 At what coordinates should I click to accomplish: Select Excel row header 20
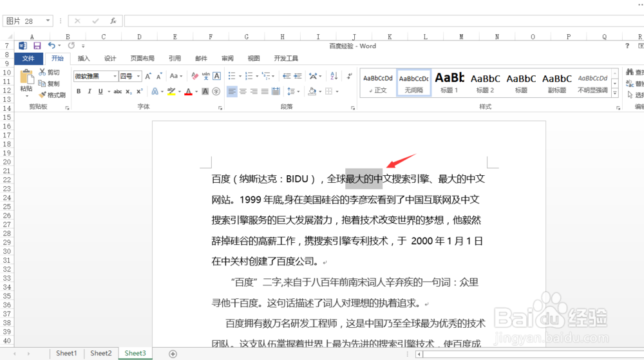(6, 162)
